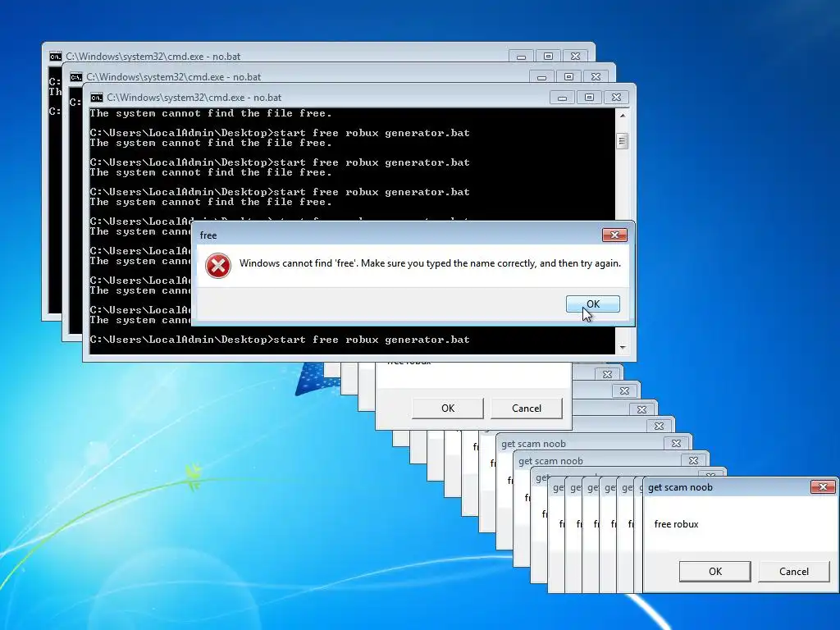Image resolution: width=840 pixels, height=630 pixels.
Task: Click scroll down arrow in front cmd window
Action: [x=622, y=348]
